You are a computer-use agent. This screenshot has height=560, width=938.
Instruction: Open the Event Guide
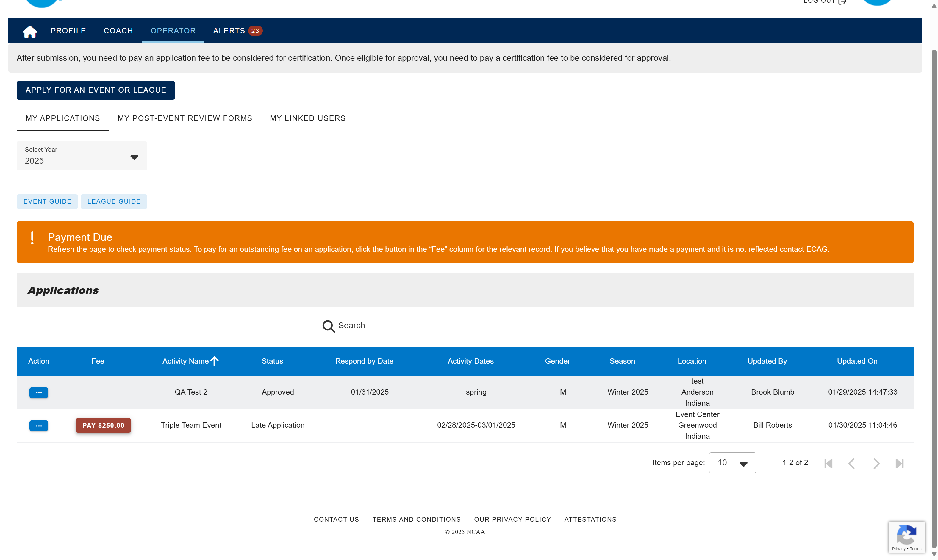[x=47, y=201]
